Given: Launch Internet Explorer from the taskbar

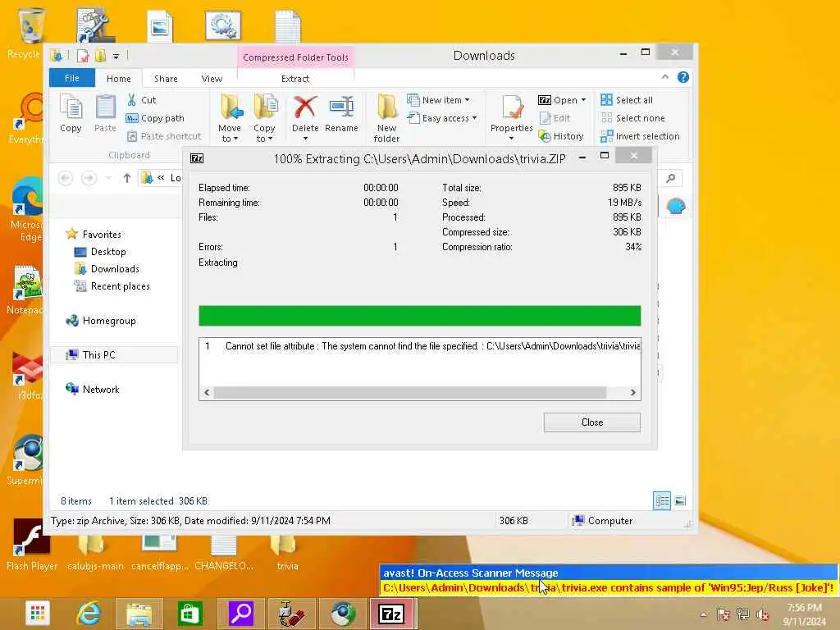Looking at the screenshot, I should click(89, 614).
